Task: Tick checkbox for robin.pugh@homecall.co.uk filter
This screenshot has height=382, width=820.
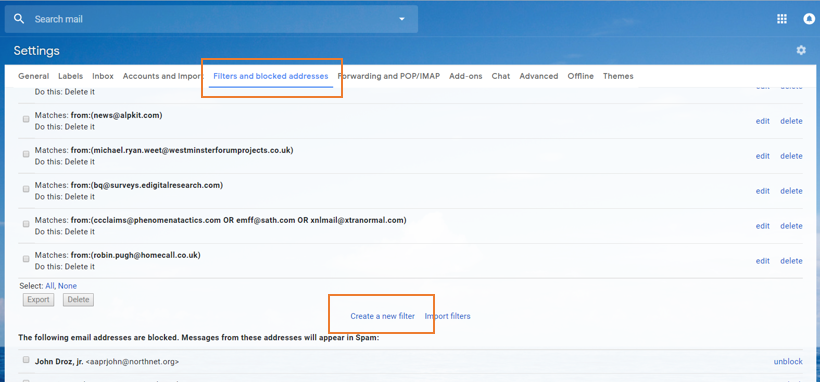Action: (26, 259)
